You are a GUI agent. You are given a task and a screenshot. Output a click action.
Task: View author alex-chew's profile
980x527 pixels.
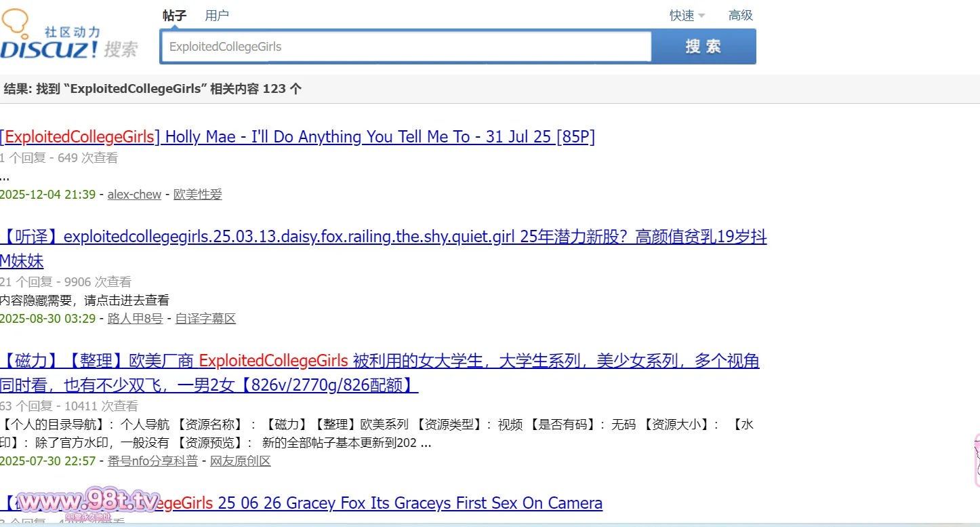(x=134, y=195)
